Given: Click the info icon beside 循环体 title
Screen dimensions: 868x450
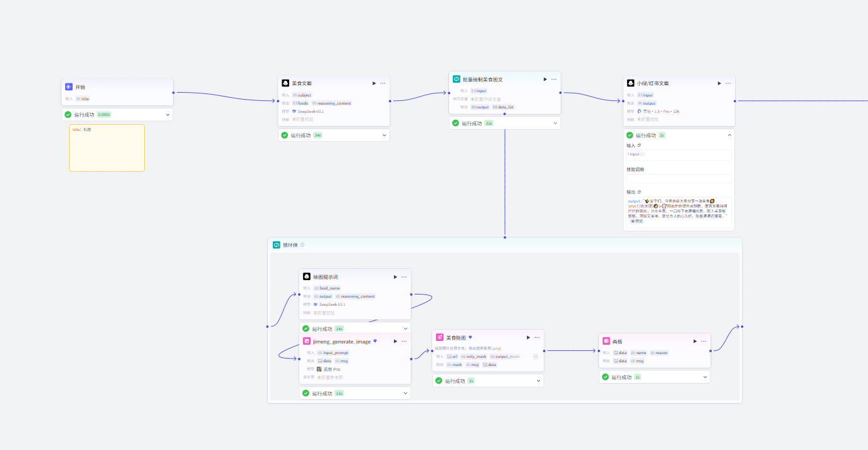Looking at the screenshot, I should coord(302,245).
